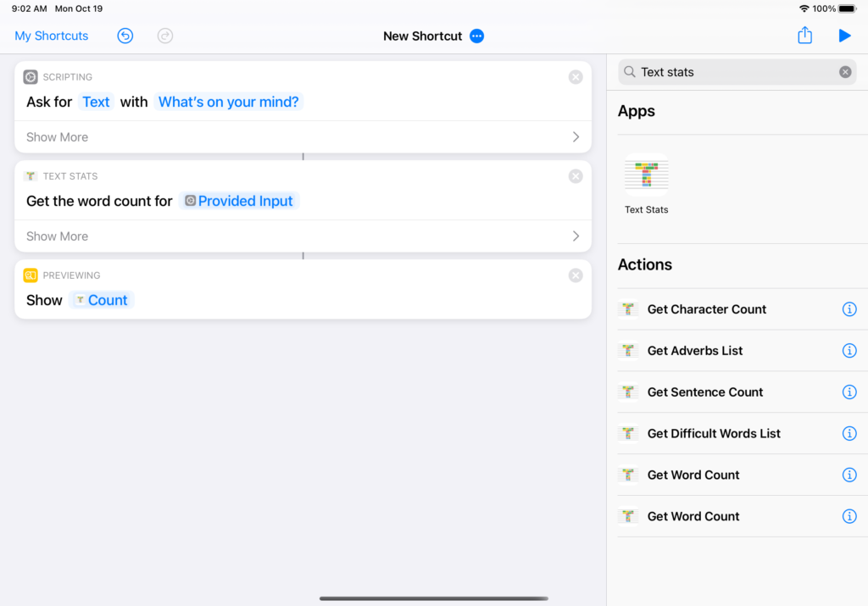Tap the 'New Shortcut' title
868x606 pixels.
(x=422, y=36)
